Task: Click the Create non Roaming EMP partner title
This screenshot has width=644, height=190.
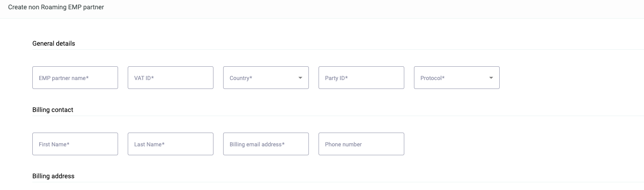Action: 56,7
